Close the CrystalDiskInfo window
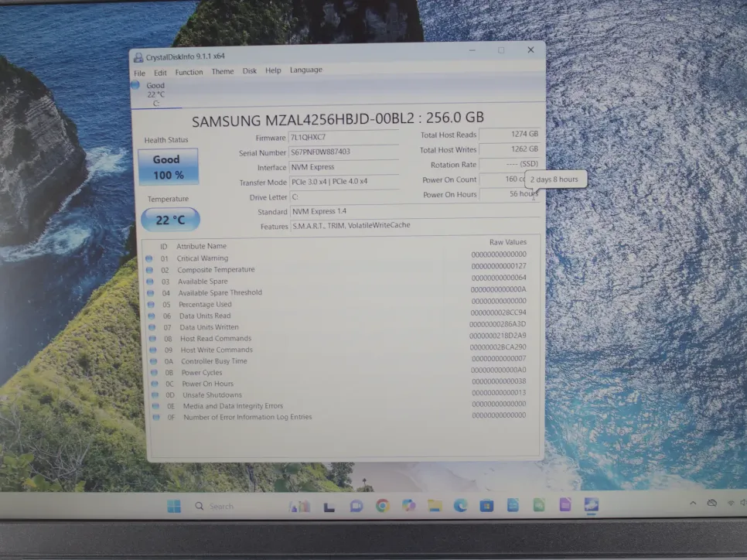This screenshot has width=747, height=560. pyautogui.click(x=530, y=50)
